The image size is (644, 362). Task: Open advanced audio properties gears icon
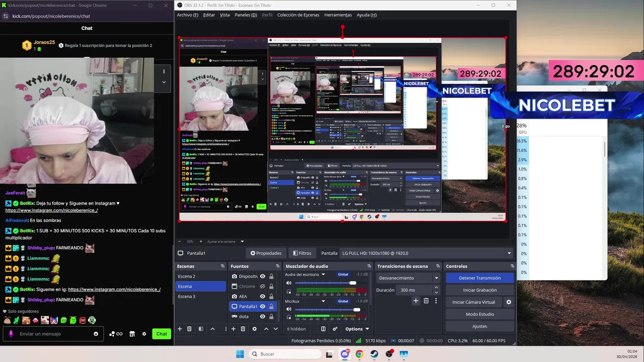tap(335, 329)
